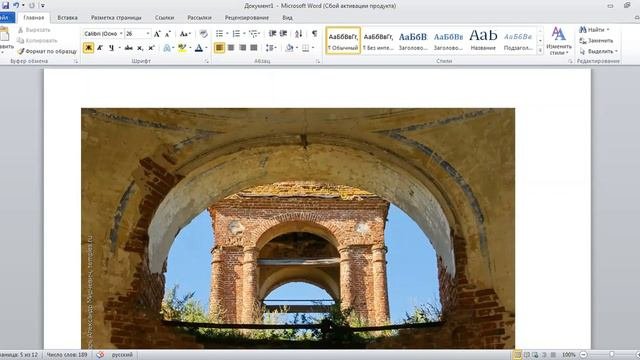Redo the last action in Quick Access Toolbar
Screen dimensions: 640x360
pos(32,6)
